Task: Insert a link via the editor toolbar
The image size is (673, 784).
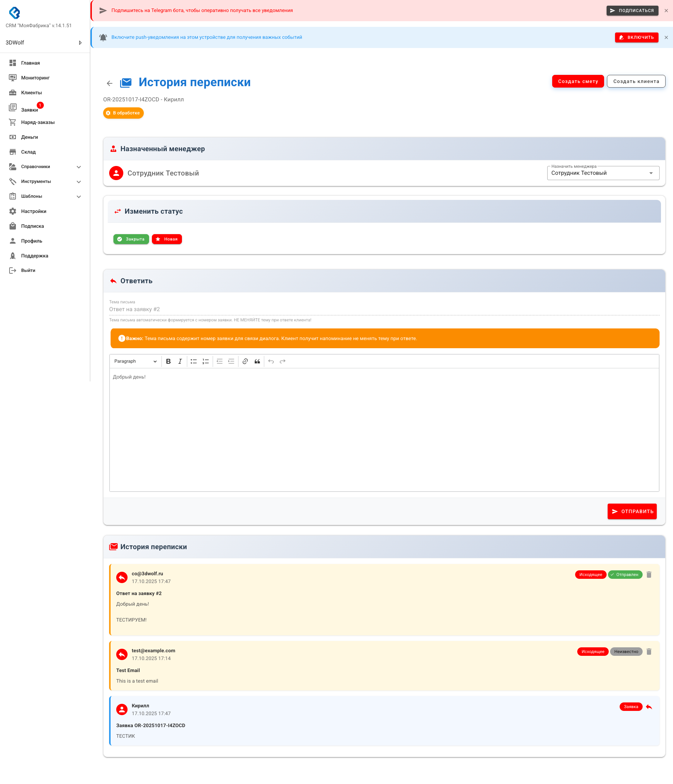Action: 245,361
